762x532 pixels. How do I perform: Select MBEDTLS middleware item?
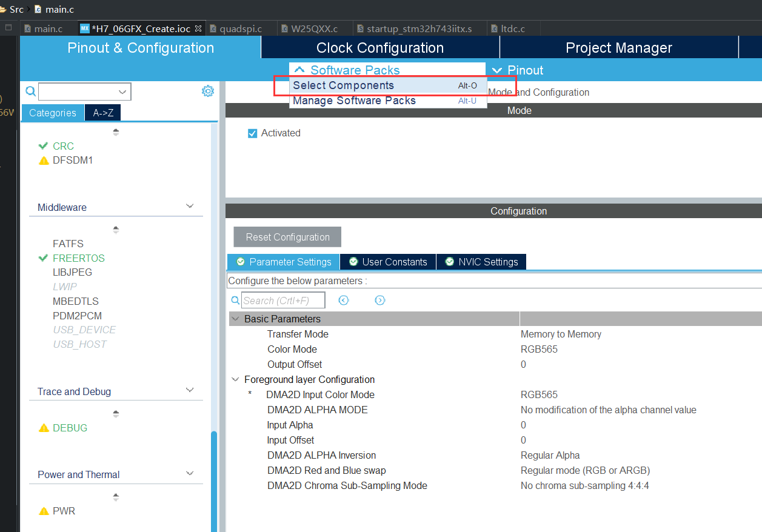pos(76,301)
